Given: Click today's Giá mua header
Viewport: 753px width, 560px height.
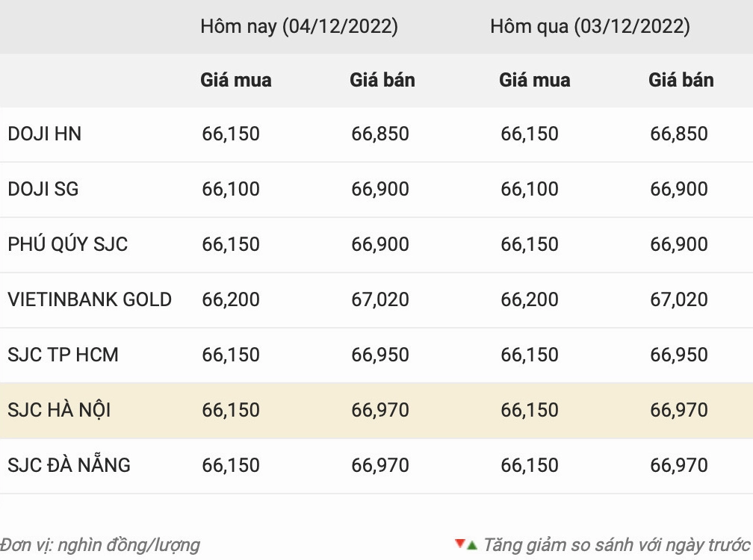Looking at the screenshot, I should tap(236, 80).
